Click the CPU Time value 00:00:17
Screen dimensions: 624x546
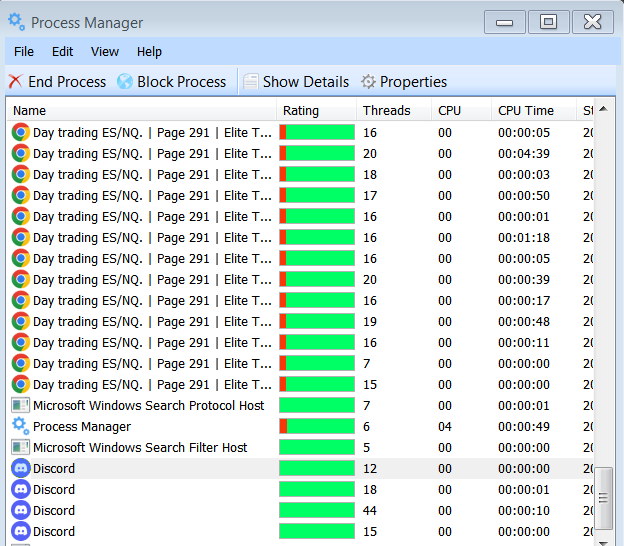[x=524, y=300]
